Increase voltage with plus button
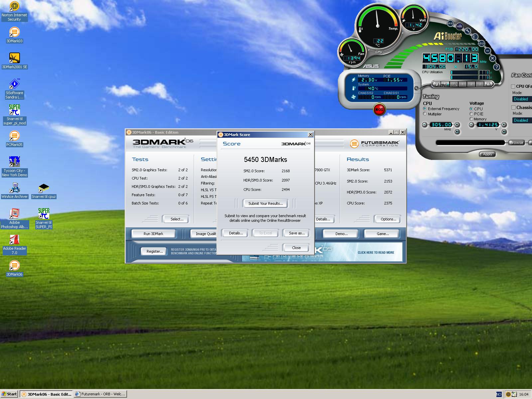This screenshot has width=532, height=399. [x=504, y=125]
